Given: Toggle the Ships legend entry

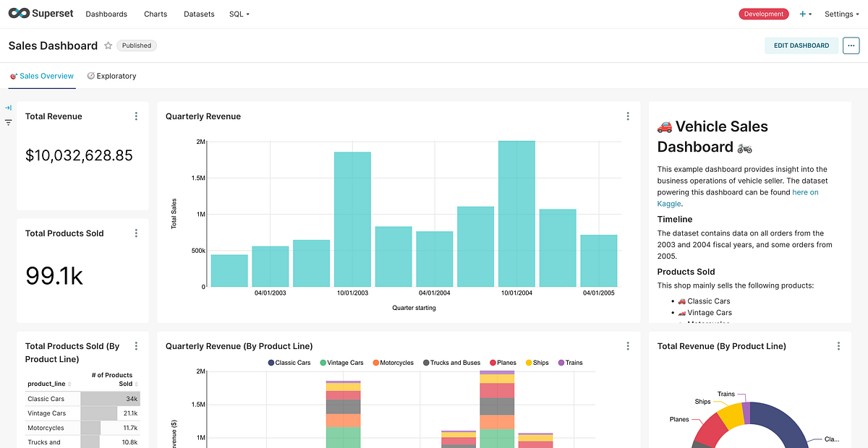Looking at the screenshot, I should (537, 362).
